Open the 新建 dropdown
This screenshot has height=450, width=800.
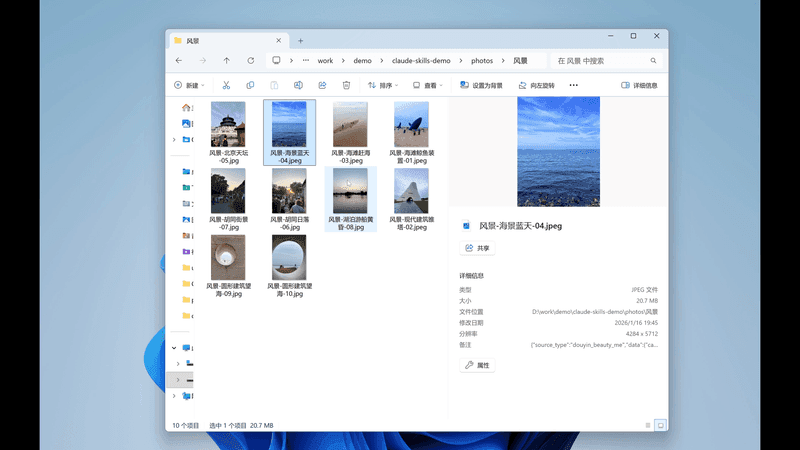189,86
